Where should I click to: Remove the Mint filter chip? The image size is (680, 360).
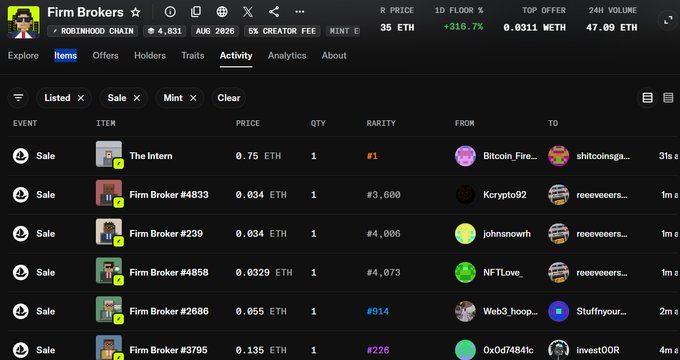[x=193, y=98]
